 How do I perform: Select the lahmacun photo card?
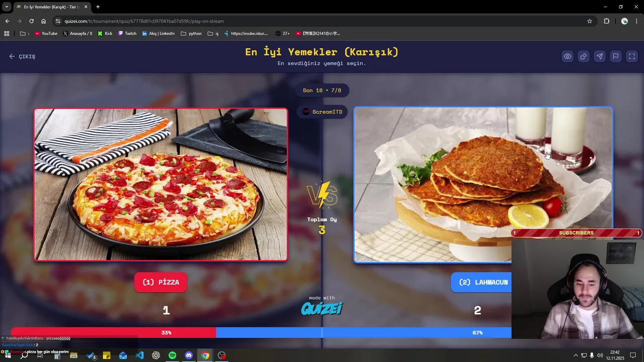[483, 185]
